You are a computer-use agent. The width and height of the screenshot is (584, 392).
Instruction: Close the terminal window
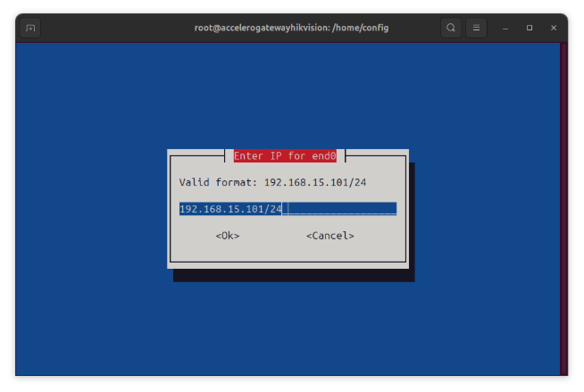554,28
